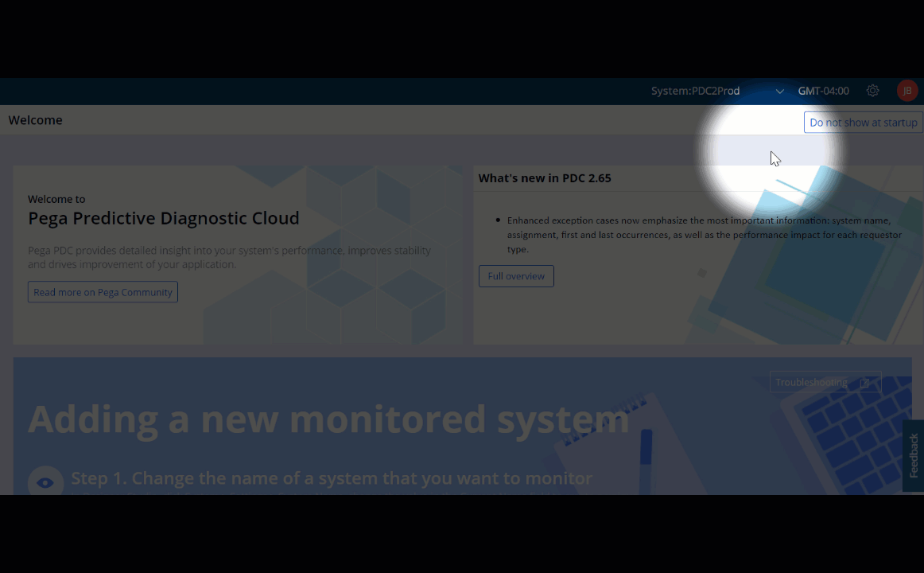Click the System:PDC2Prod label text
This screenshot has width=924, height=573.
[x=695, y=91]
